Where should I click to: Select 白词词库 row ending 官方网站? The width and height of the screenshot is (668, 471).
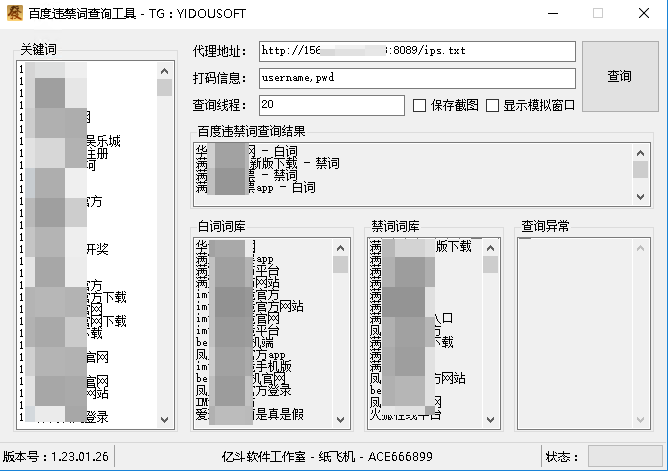[250, 306]
